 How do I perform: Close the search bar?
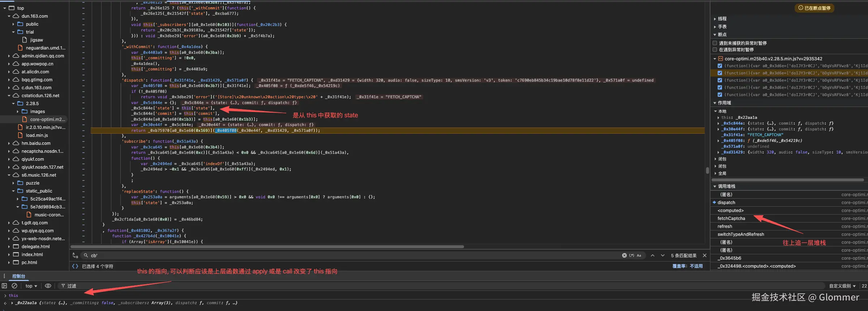click(704, 255)
